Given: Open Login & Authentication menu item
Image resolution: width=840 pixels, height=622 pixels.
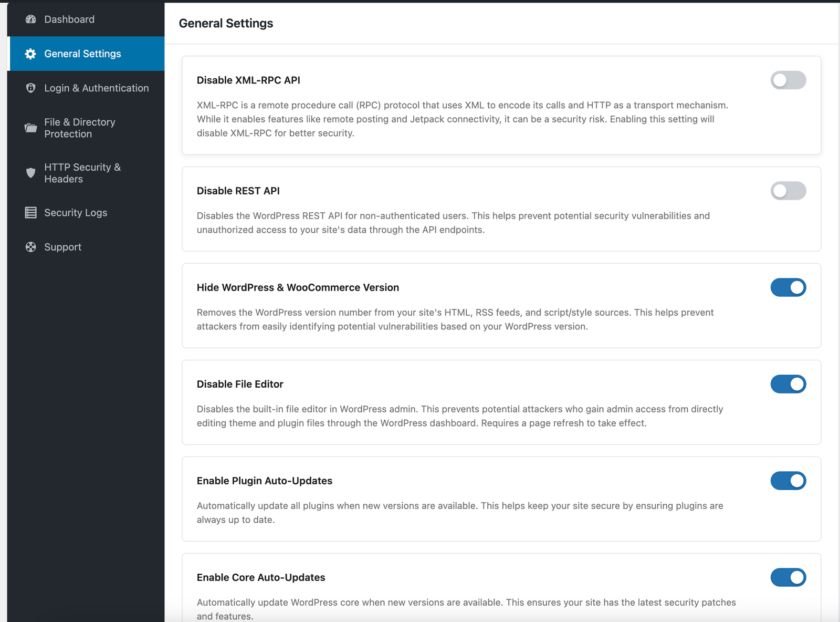Looking at the screenshot, I should pos(87,88).
